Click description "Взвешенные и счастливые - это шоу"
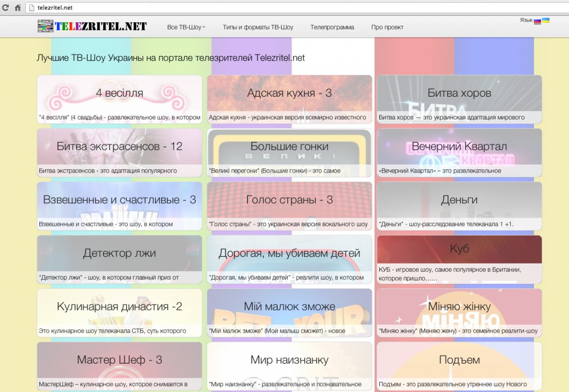The image size is (569, 392). [106, 224]
